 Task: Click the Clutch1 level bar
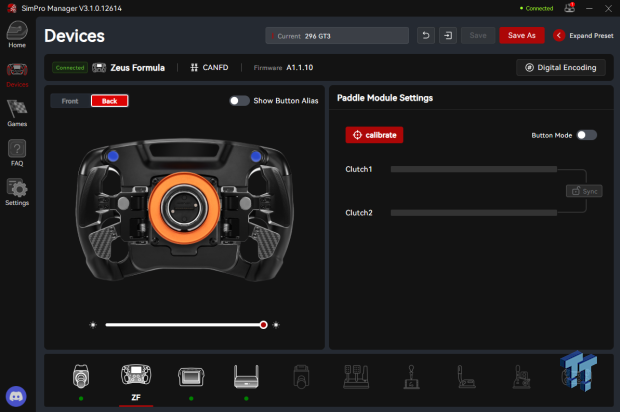pyautogui.click(x=474, y=169)
